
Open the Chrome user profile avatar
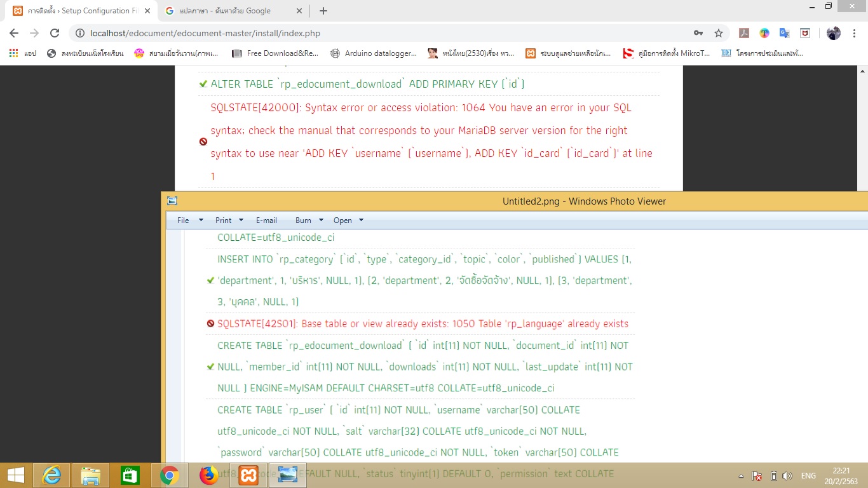[x=834, y=33]
